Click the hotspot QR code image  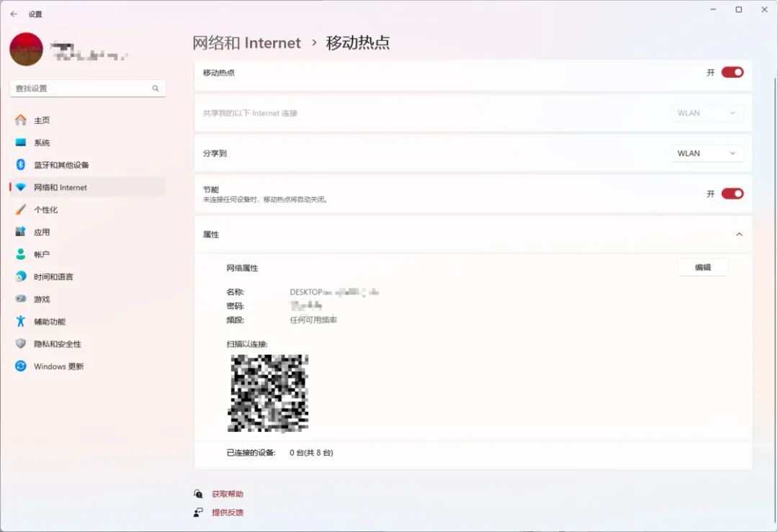pyautogui.click(x=268, y=392)
